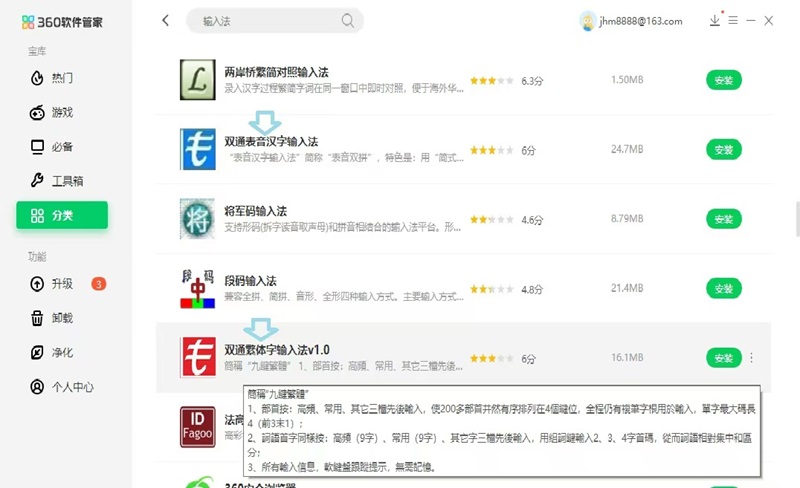Open 净化 cleanup page
The image size is (800, 488).
coord(62,352)
